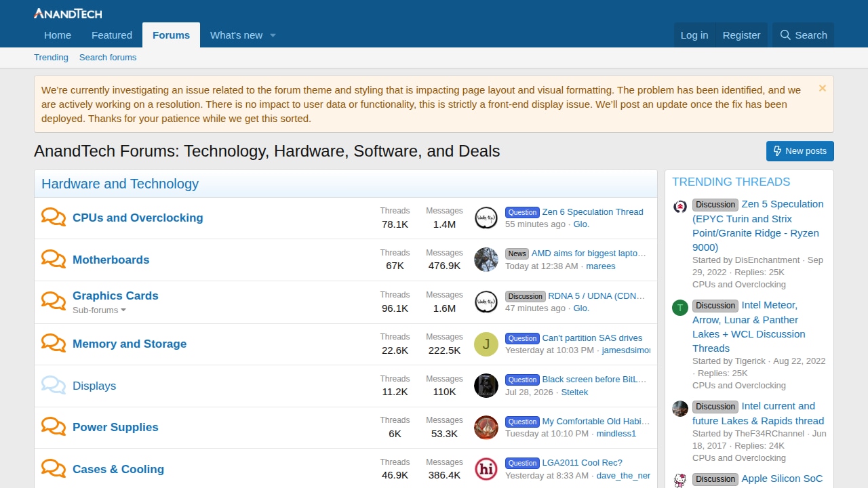The image size is (868, 488).
Task: Open TheF34RChannel avatar in Trending Threads
Action: (x=680, y=409)
